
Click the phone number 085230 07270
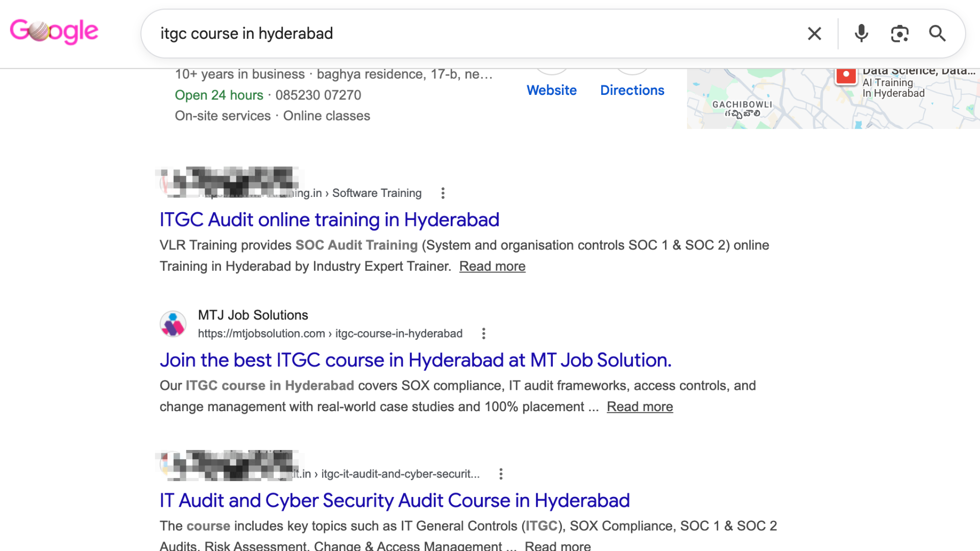click(318, 95)
